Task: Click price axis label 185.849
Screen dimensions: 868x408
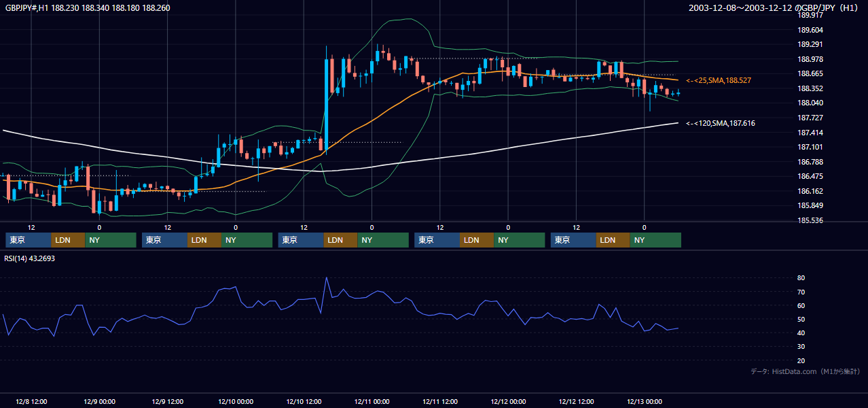Action: click(812, 206)
